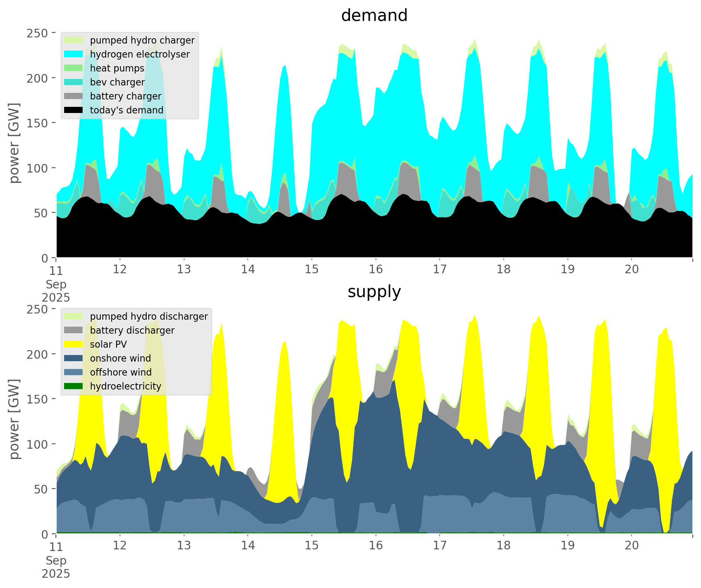The image size is (701, 588).
Task: Click the 15 date tick on demand chart
Action: point(311,270)
